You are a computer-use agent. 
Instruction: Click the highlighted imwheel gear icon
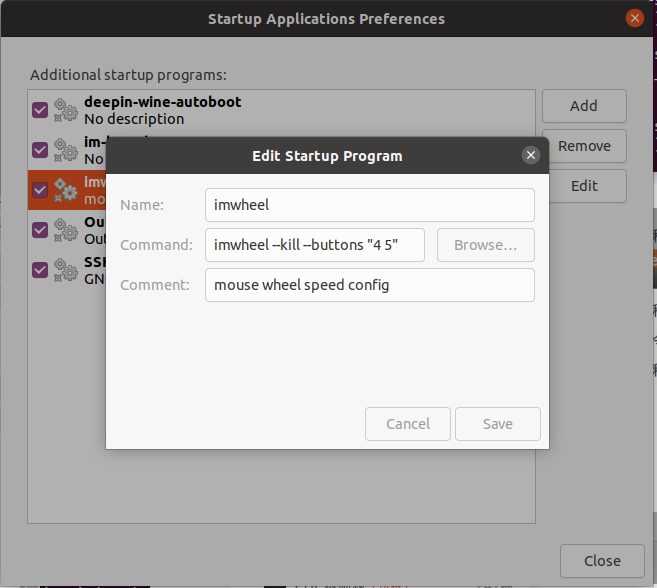coord(66,189)
